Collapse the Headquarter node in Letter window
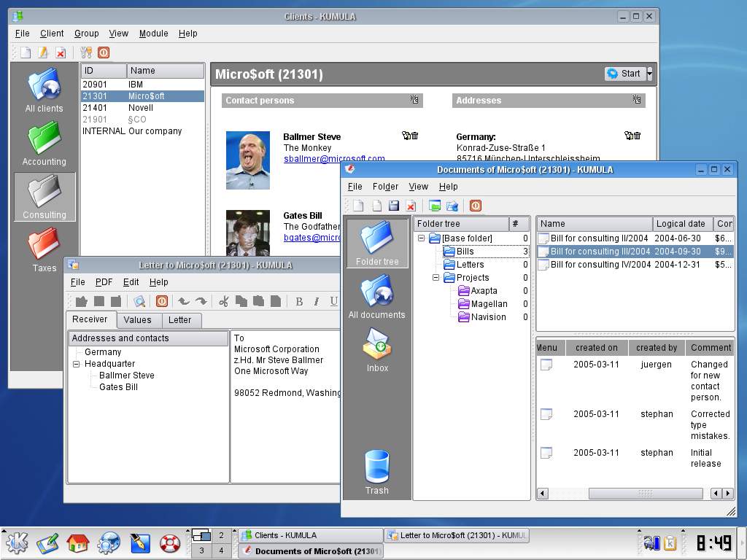747x560 pixels. [76, 364]
